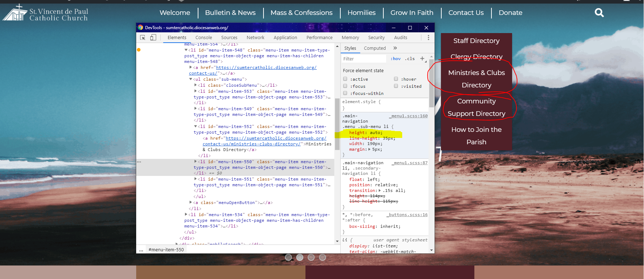This screenshot has height=279, width=644.
Task: Open the DevTools three-dot customize menu
Action: tap(428, 38)
